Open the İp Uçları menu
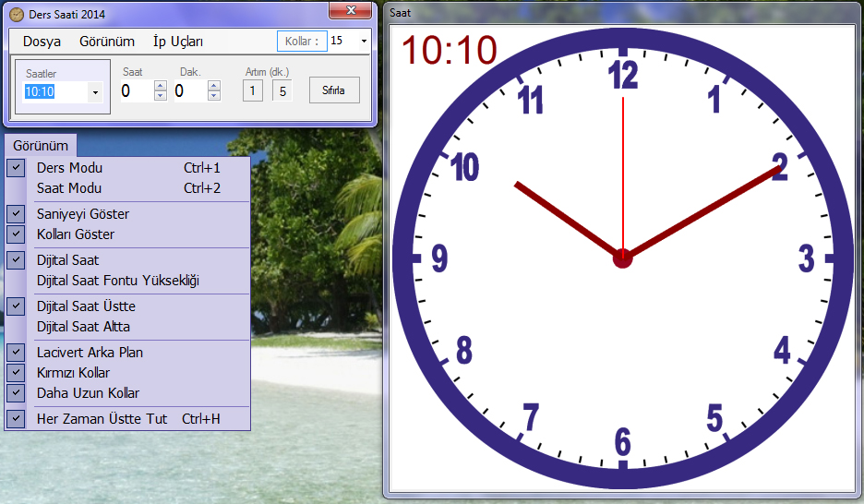 click(178, 42)
